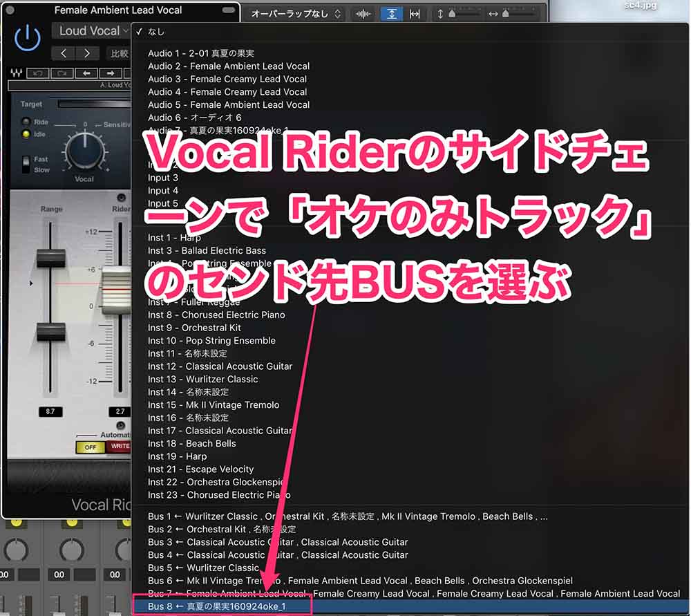Click the Rider fader handle

pyautogui.click(x=117, y=291)
